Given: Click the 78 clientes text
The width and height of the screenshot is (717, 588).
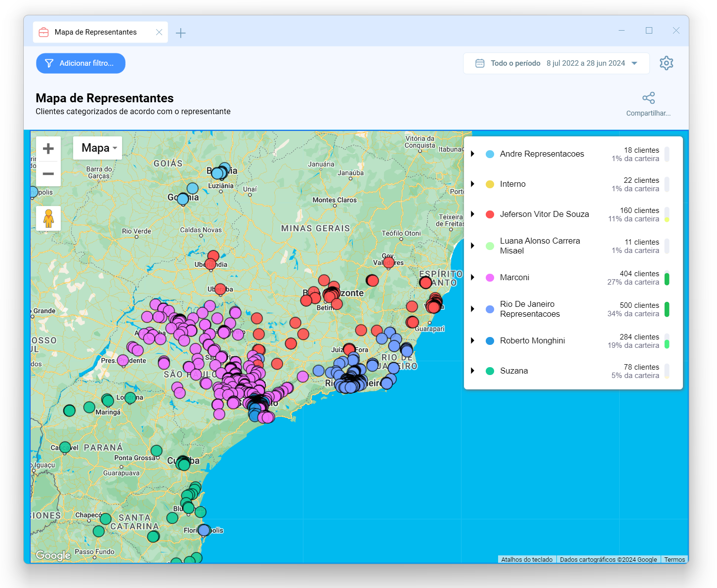Looking at the screenshot, I should 641,367.
